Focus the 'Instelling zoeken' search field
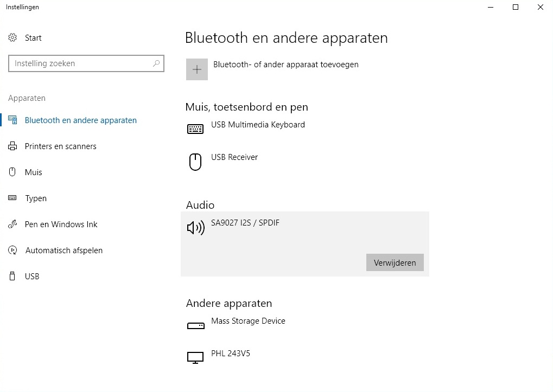Screen dimensions: 553x392 (x=81, y=63)
